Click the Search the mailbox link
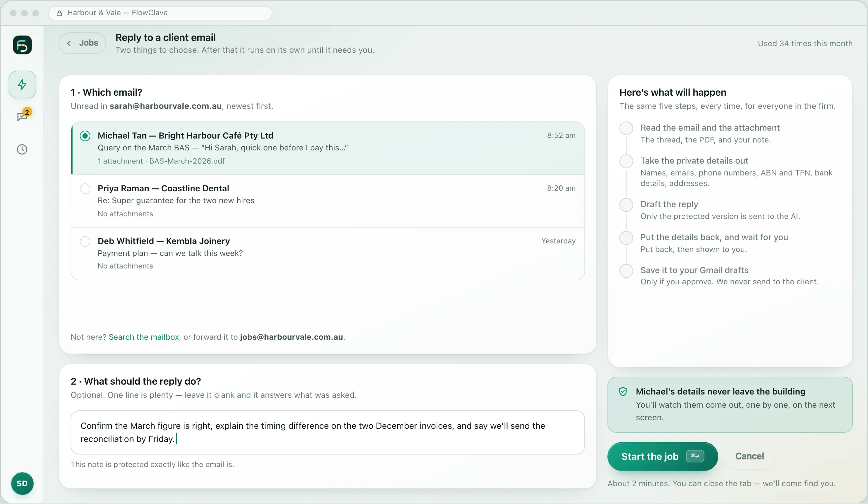Image resolution: width=868 pixels, height=504 pixels. (x=144, y=337)
